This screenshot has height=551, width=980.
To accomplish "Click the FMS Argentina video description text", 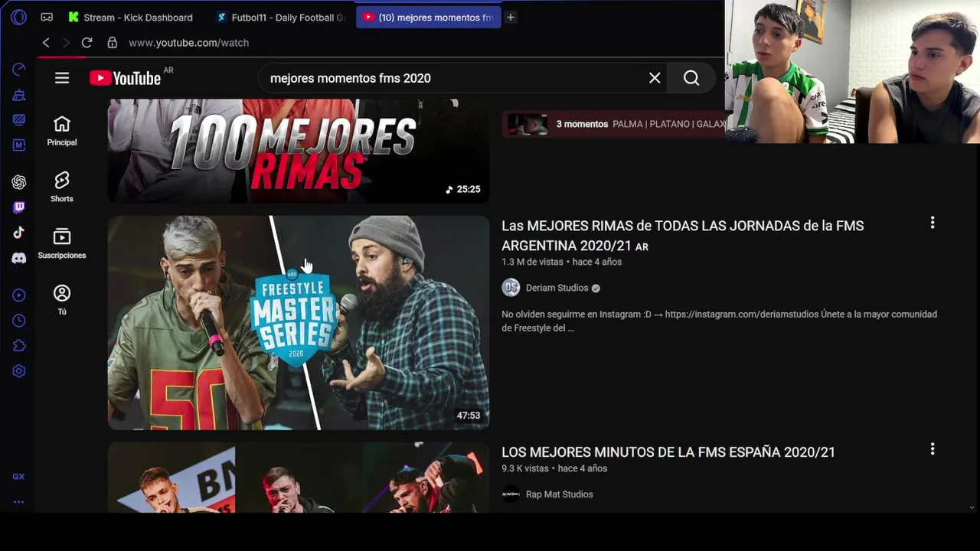I will [719, 321].
